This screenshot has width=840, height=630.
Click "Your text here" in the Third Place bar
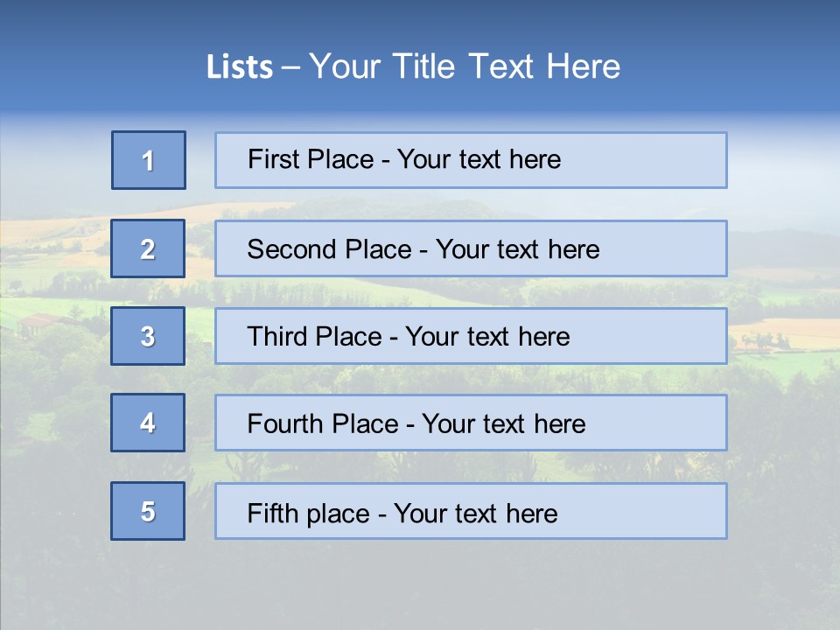(x=487, y=337)
